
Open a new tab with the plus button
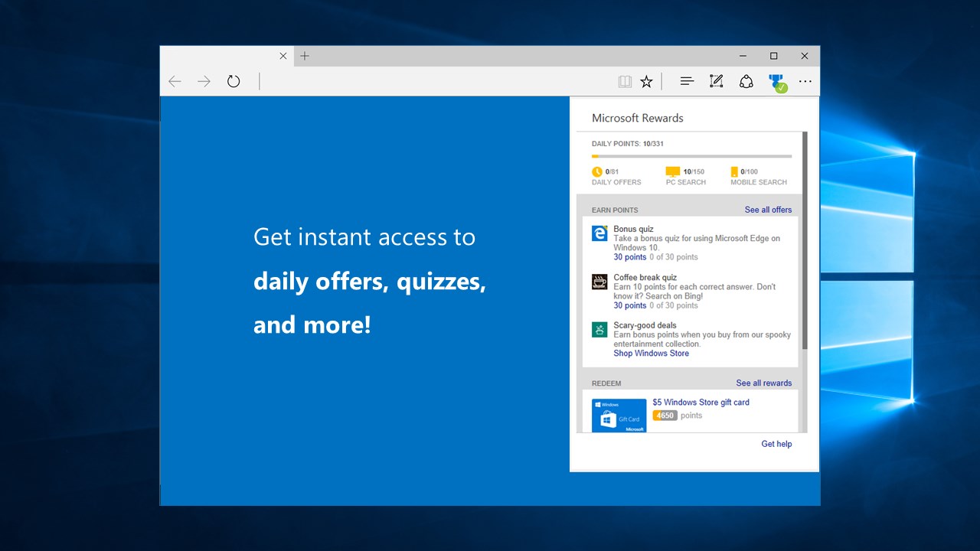[304, 55]
